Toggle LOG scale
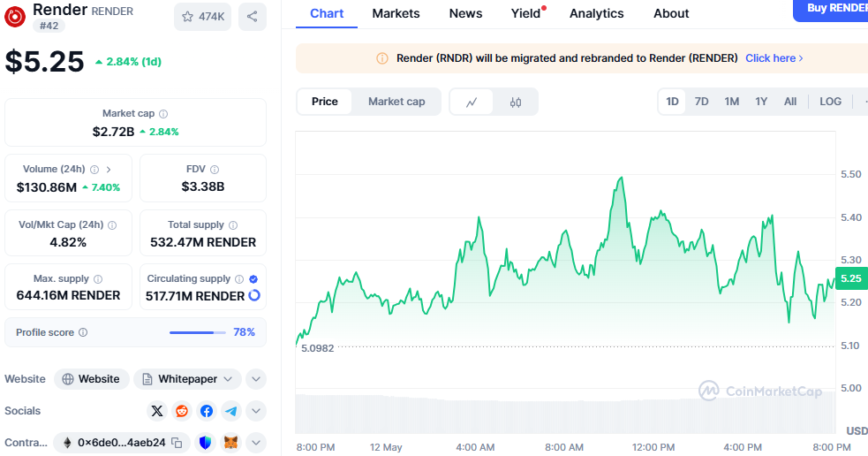 830,102
